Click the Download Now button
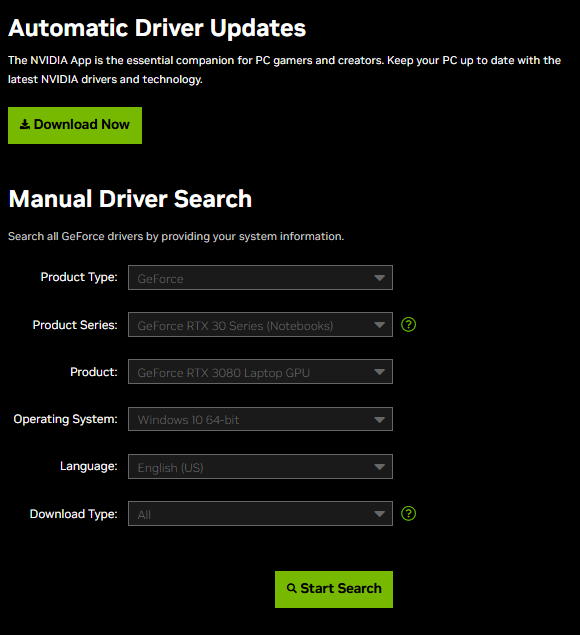Image resolution: width=580 pixels, height=635 pixels. 75,125
